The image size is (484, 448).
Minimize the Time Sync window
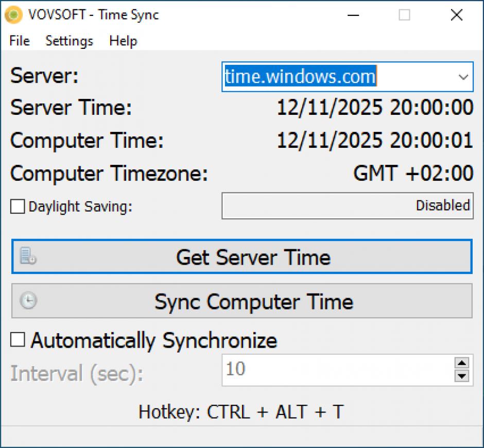click(353, 15)
